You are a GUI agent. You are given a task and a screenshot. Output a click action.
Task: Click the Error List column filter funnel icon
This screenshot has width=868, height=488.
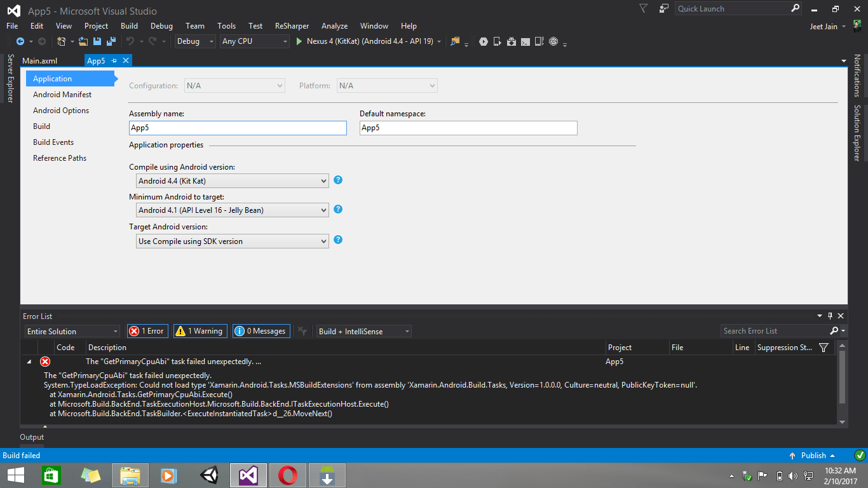tap(824, 348)
